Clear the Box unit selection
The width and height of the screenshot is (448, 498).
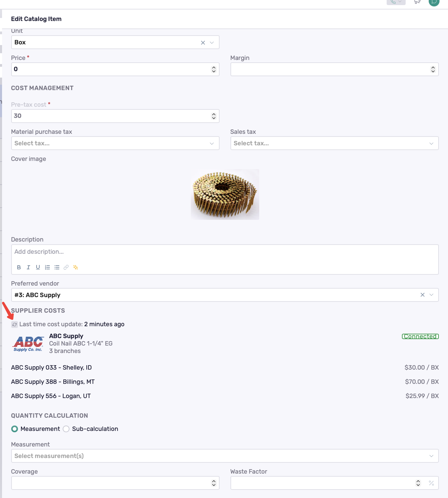[x=203, y=43]
